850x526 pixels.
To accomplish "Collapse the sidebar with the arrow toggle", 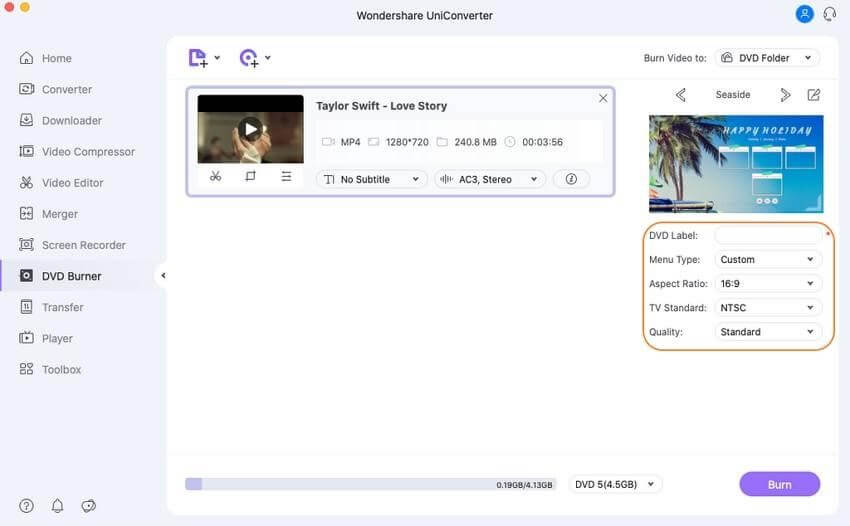I will (163, 275).
